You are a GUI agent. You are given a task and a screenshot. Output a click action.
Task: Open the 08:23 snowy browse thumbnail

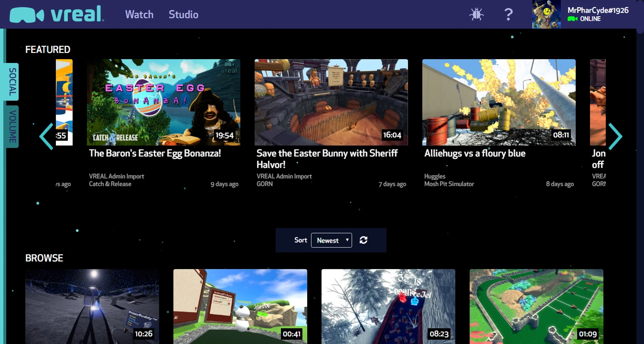[x=388, y=306]
